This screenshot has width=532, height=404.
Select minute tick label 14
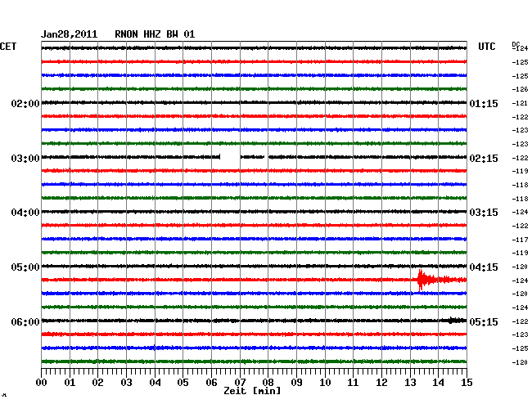click(x=438, y=382)
